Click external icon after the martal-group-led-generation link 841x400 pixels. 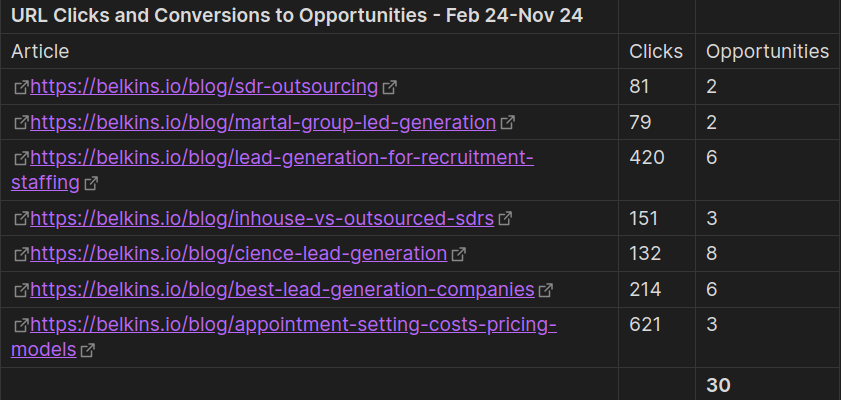(x=508, y=124)
